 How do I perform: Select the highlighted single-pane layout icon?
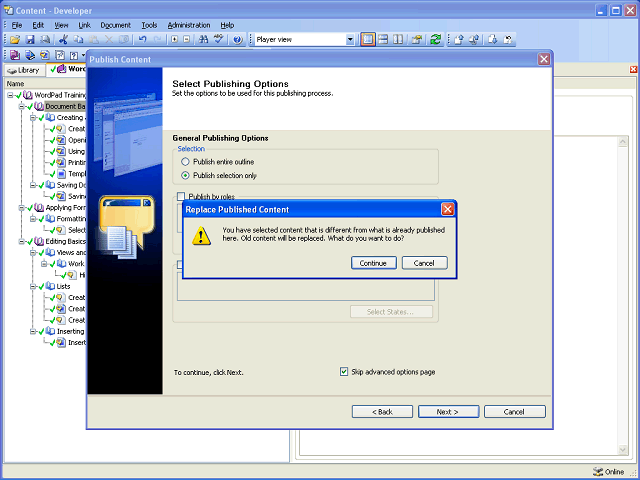tap(368, 40)
